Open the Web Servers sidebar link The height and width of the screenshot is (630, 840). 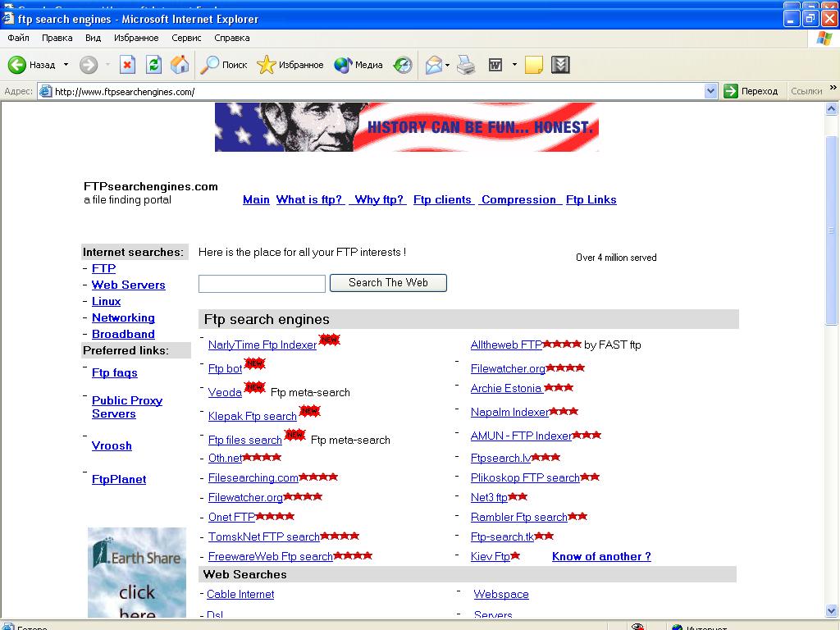129,285
